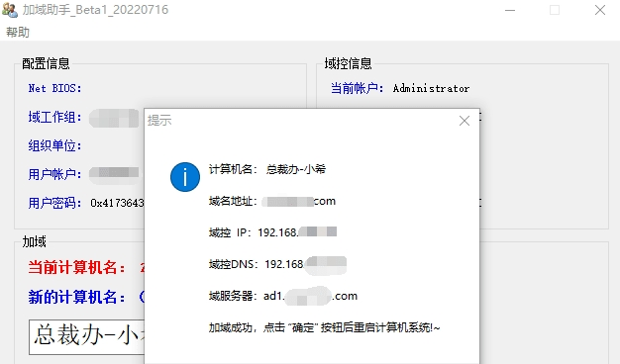Select the 用户密码 value 0x4173643

pyautogui.click(x=117, y=203)
